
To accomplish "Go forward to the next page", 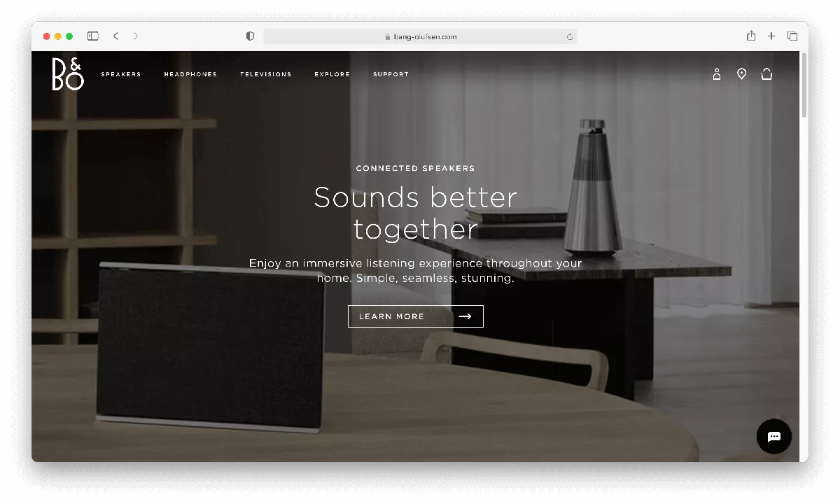I will [135, 36].
